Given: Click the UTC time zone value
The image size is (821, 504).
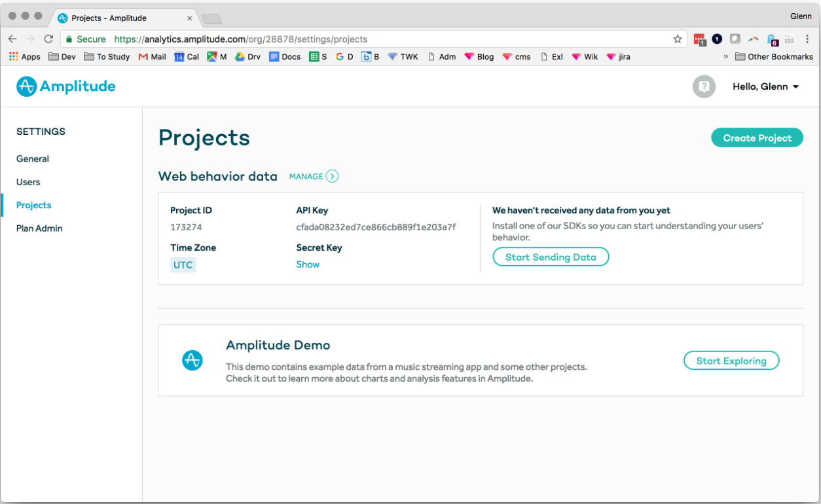Looking at the screenshot, I should coord(183,264).
